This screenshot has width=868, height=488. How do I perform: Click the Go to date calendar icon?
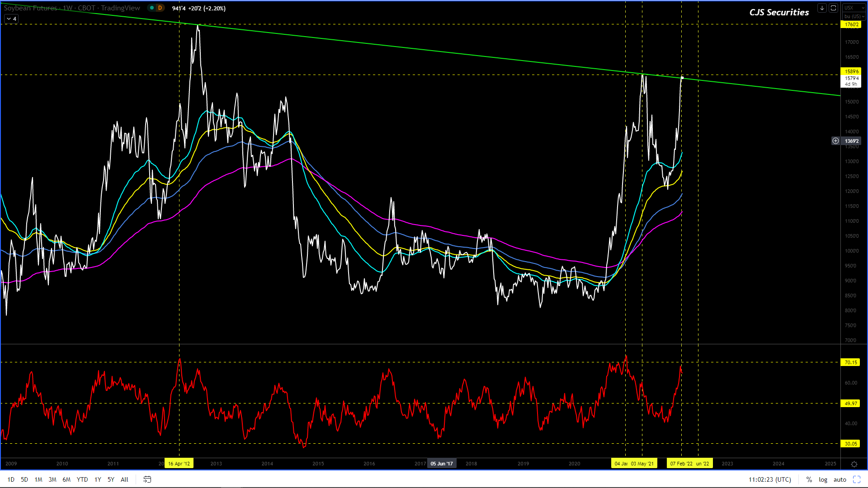pyautogui.click(x=147, y=479)
